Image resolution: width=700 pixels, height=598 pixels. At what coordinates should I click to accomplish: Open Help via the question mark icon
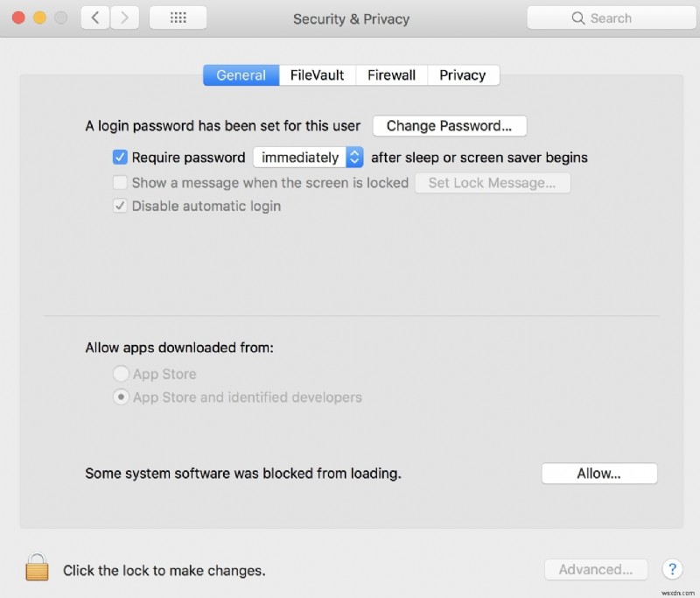(672, 569)
